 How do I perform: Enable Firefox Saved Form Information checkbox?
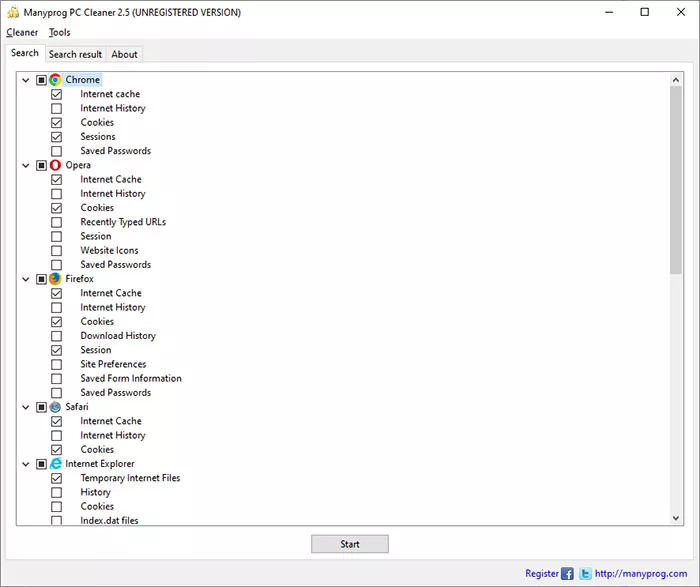56,379
